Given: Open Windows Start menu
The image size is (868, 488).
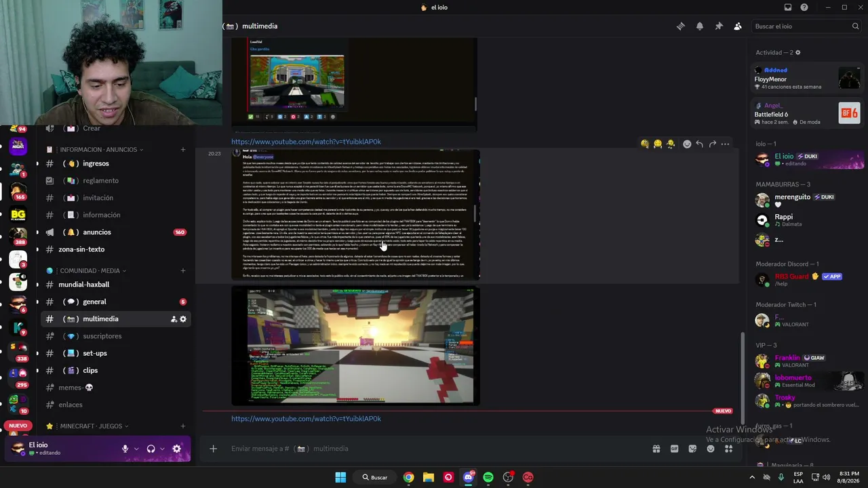Looking at the screenshot, I should pos(340,477).
